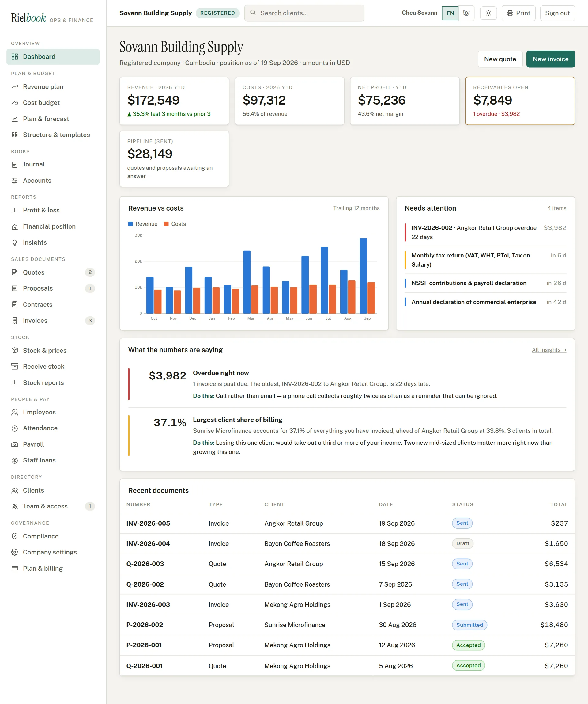588x704 pixels.
Task: Open the Receivables open card
Action: point(520,101)
